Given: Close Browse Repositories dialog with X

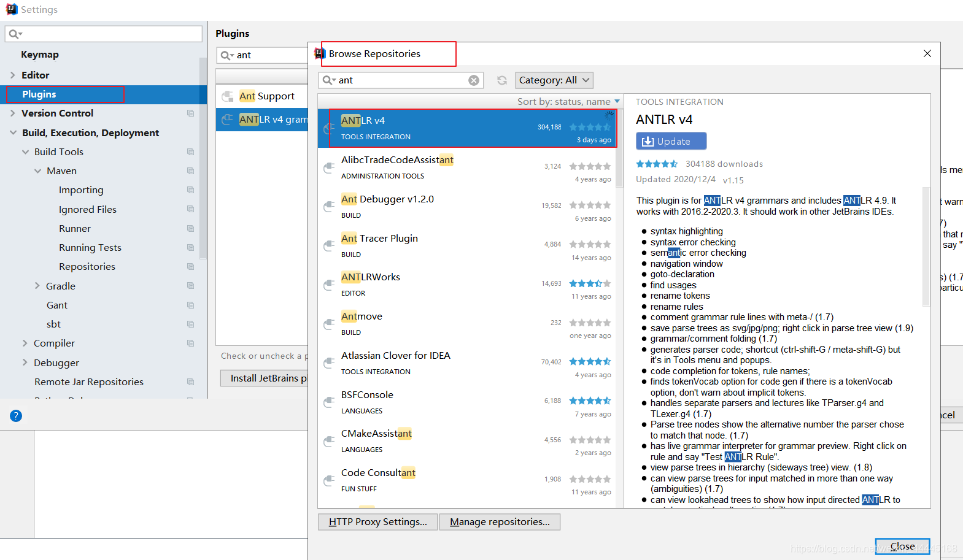Looking at the screenshot, I should (x=927, y=54).
